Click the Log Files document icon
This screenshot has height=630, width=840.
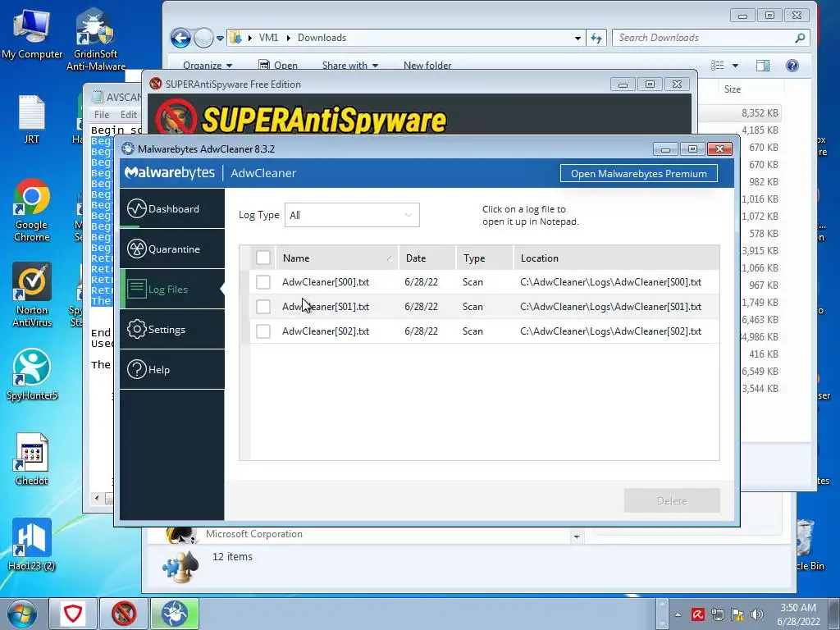click(x=137, y=289)
